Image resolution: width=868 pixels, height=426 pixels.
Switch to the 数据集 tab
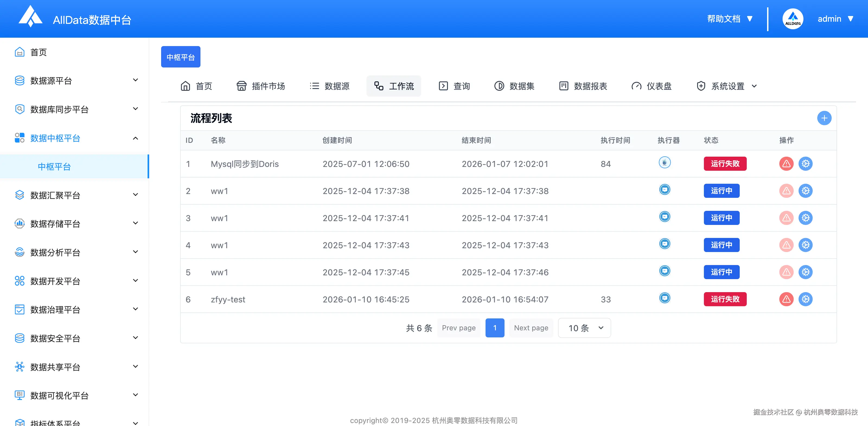[515, 86]
